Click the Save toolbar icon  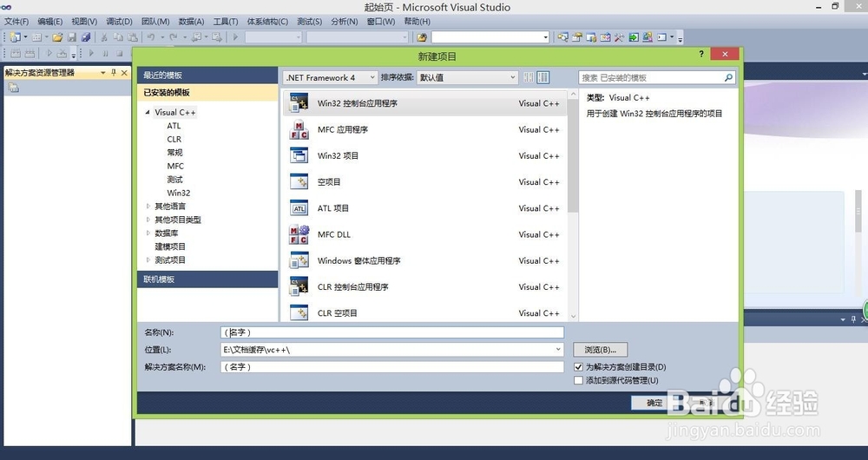(x=72, y=37)
